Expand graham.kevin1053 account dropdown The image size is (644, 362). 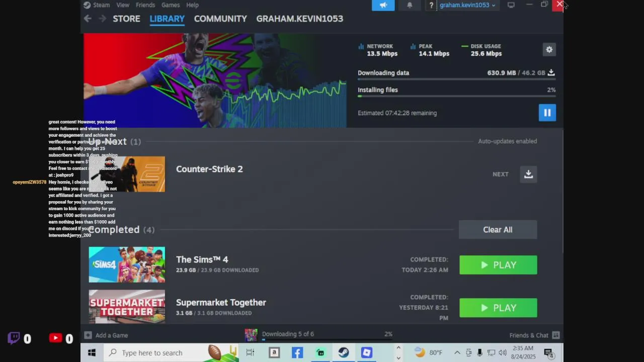467,5
